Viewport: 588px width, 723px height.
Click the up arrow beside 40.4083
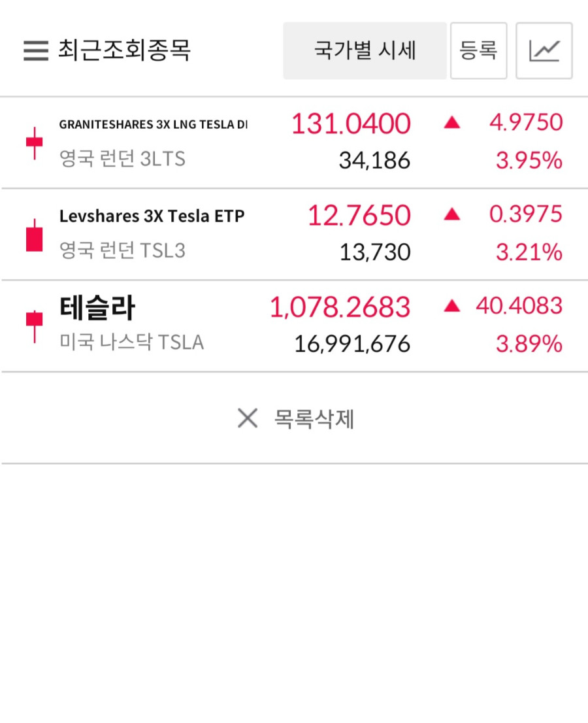[x=452, y=306]
